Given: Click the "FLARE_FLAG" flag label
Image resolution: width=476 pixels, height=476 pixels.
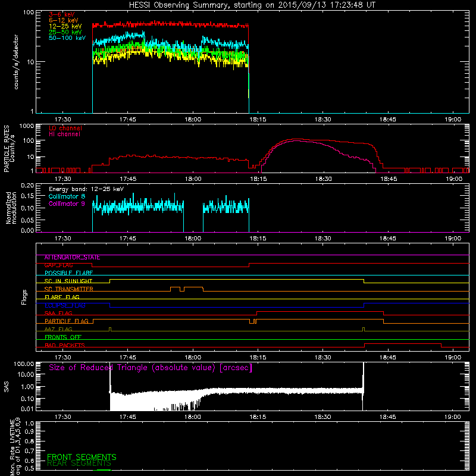Looking at the screenshot, I should (62, 297).
